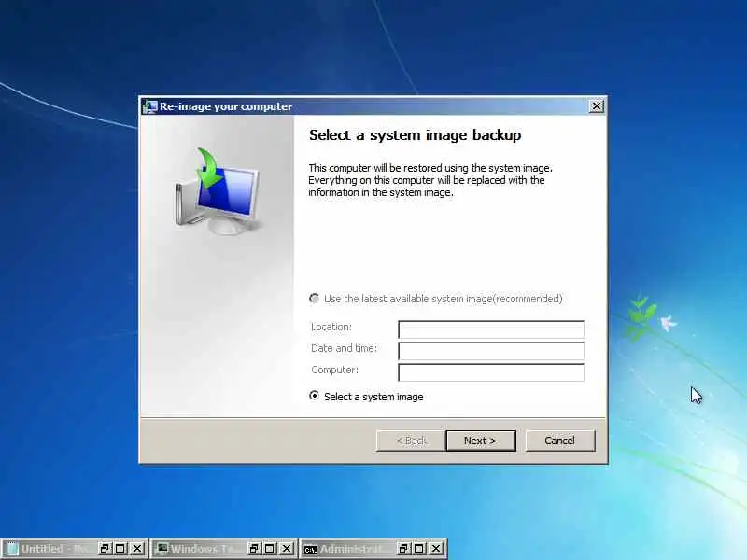Maximize the Untitled Notepad window
747x560 pixels.
coord(120,549)
